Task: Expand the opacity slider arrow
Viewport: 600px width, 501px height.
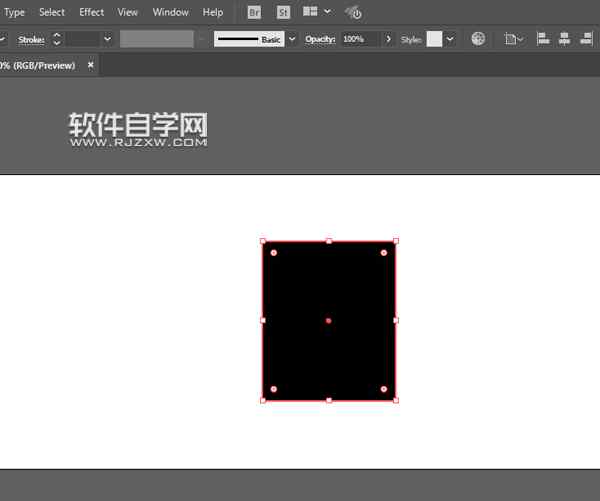Action: point(388,39)
